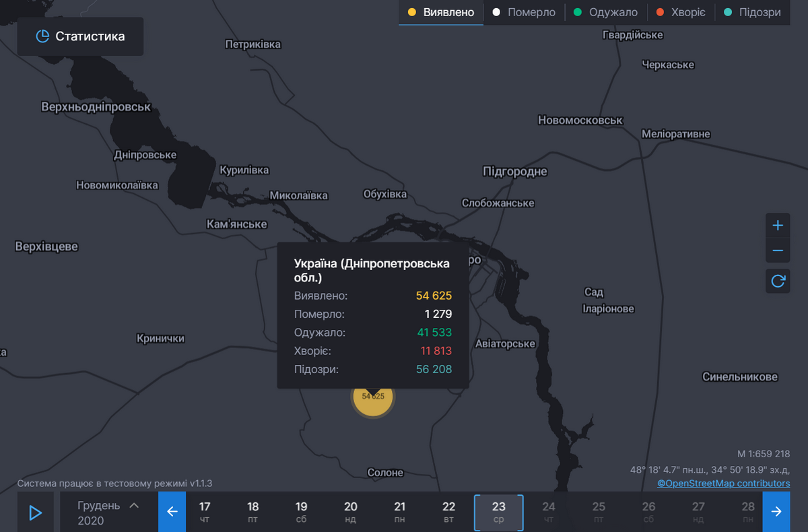Select December 17 on the timeline
The width and height of the screenshot is (808, 532).
(205, 512)
